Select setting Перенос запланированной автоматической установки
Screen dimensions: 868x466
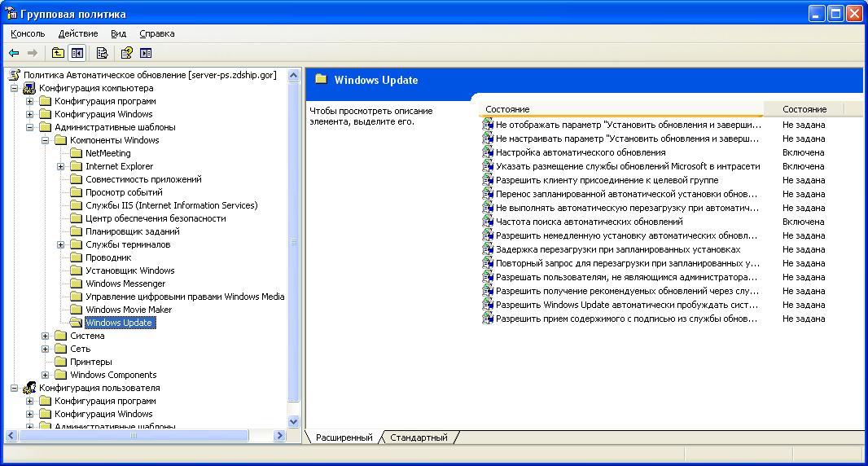[626, 194]
